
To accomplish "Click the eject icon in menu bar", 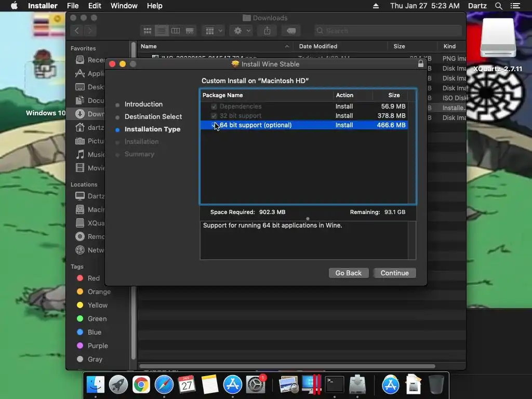I will point(376,6).
